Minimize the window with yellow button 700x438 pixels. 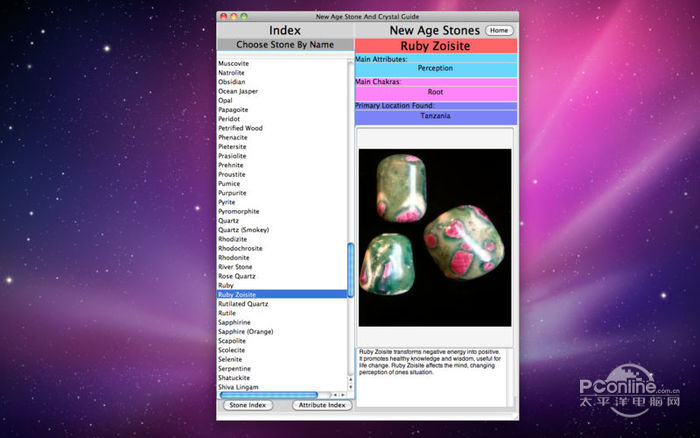tap(233, 17)
